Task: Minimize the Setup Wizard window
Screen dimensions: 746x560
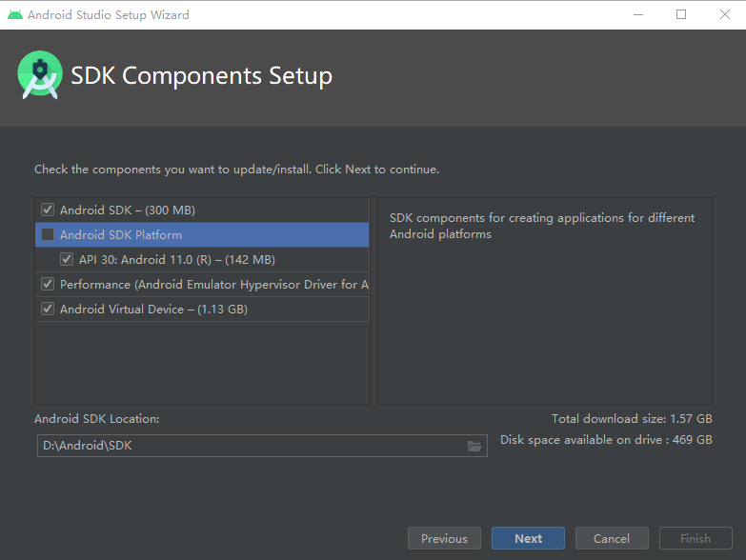Action: tap(638, 14)
